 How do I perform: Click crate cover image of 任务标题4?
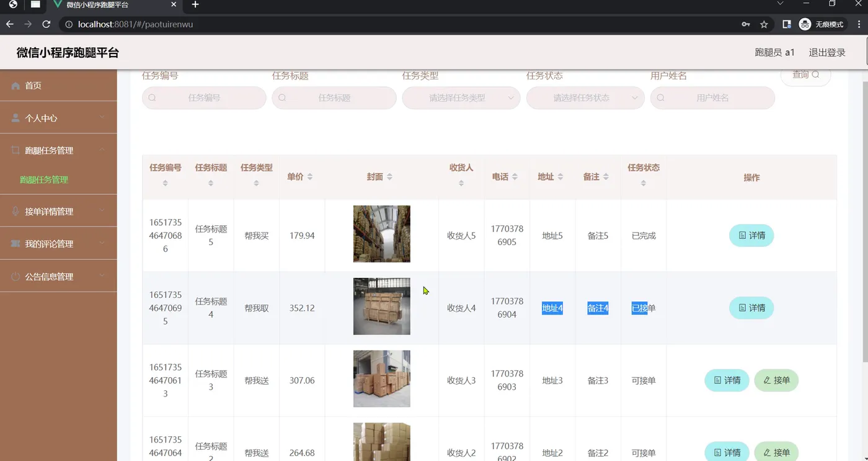click(x=382, y=307)
